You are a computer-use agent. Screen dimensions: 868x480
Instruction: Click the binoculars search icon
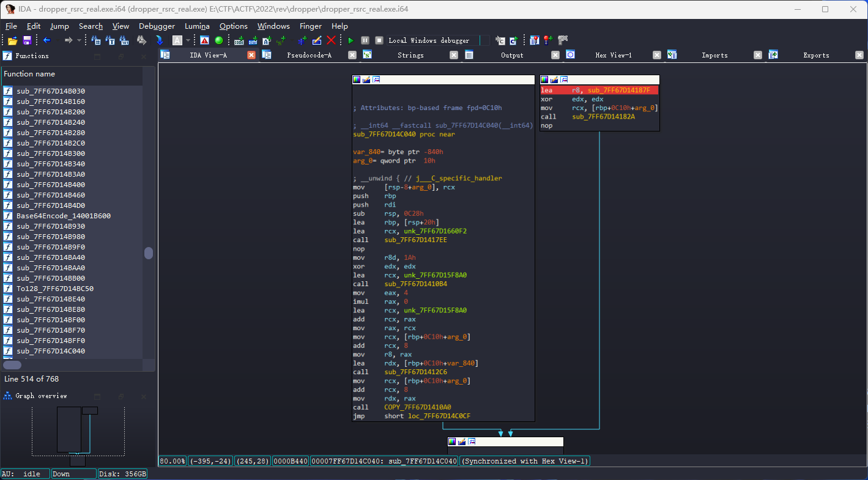[x=141, y=40]
